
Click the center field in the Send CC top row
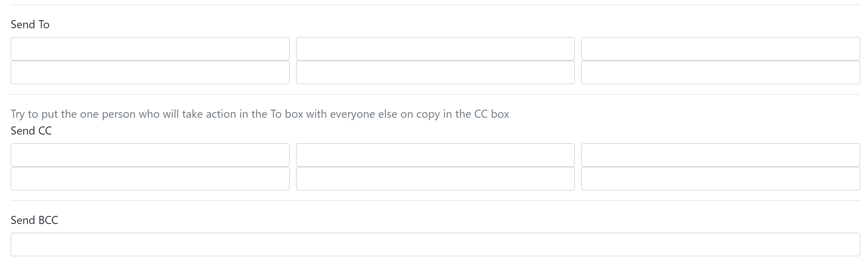(435, 155)
